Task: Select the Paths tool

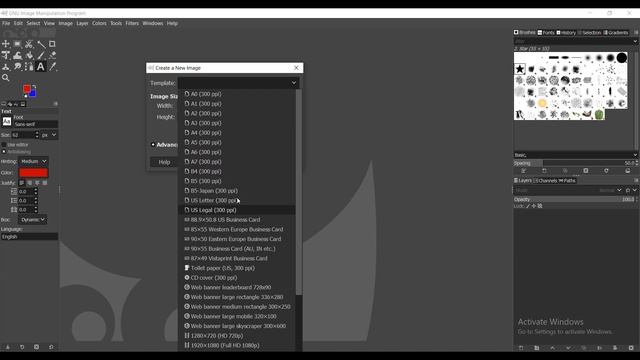Action: tap(29, 67)
